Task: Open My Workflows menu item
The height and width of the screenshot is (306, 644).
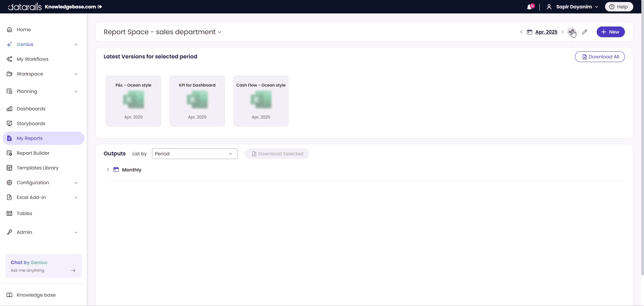Action: pyautogui.click(x=44, y=59)
